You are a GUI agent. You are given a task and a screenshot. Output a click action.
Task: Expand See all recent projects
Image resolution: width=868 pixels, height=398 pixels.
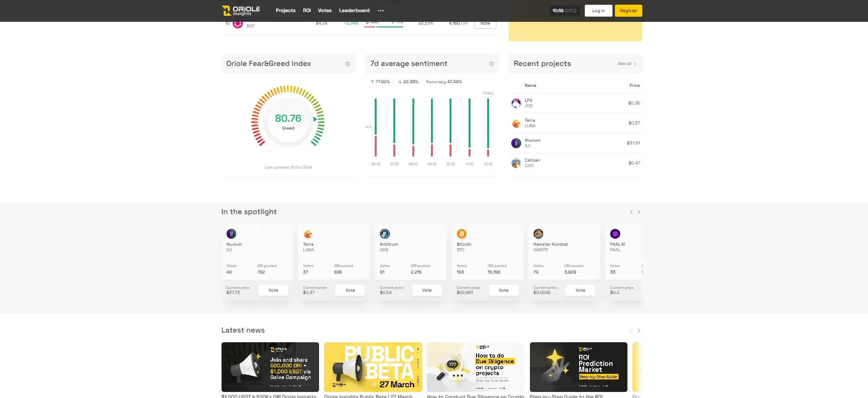tap(627, 64)
